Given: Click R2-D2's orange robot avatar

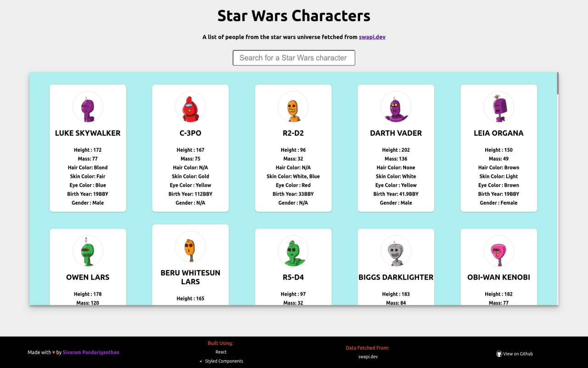Looking at the screenshot, I should coord(293,107).
